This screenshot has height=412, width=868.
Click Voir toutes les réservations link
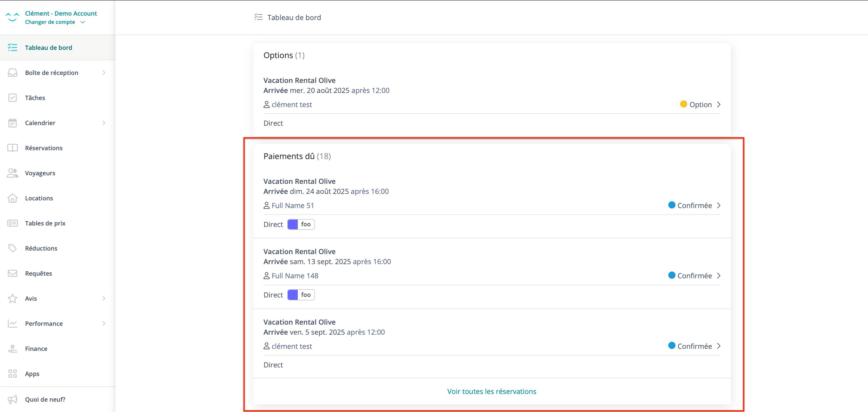[x=491, y=391]
